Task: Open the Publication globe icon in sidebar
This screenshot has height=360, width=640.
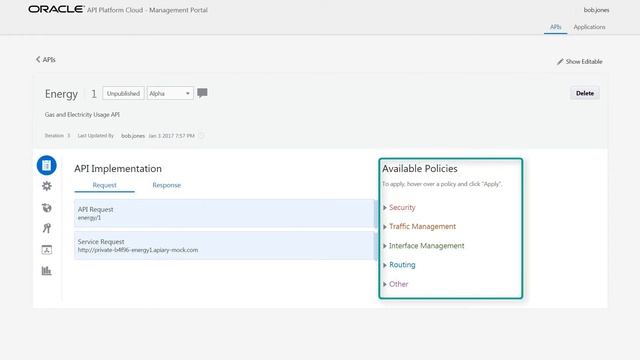Action: point(47,208)
